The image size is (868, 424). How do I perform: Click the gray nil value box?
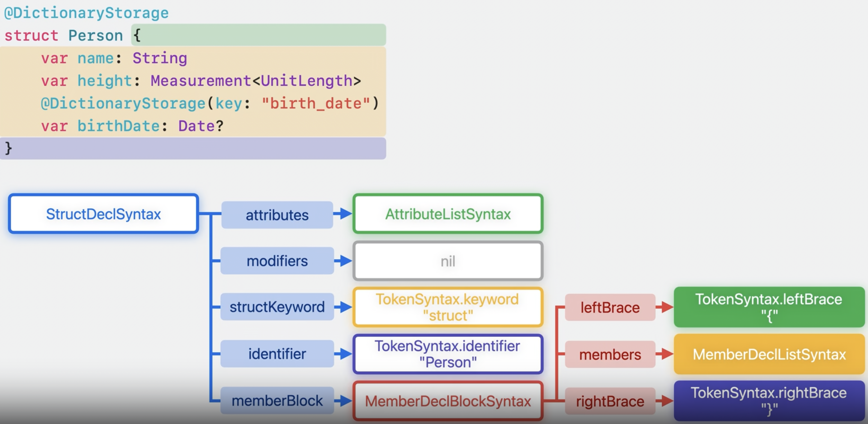click(x=448, y=261)
